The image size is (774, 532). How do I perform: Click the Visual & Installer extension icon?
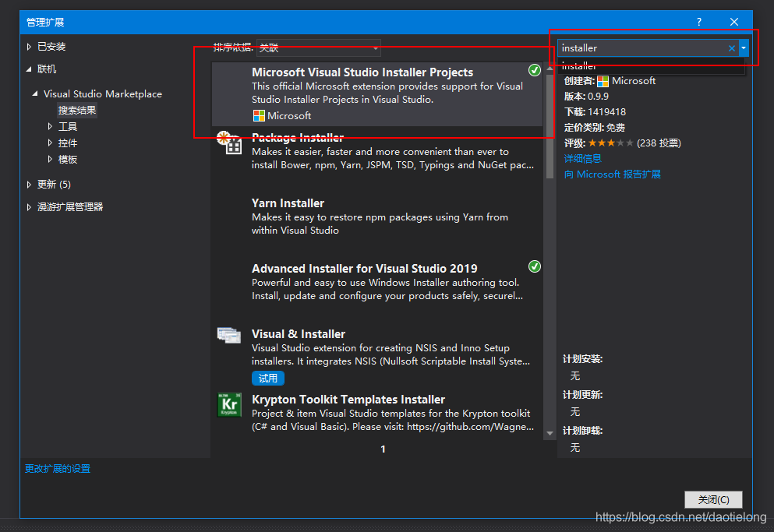pos(229,336)
